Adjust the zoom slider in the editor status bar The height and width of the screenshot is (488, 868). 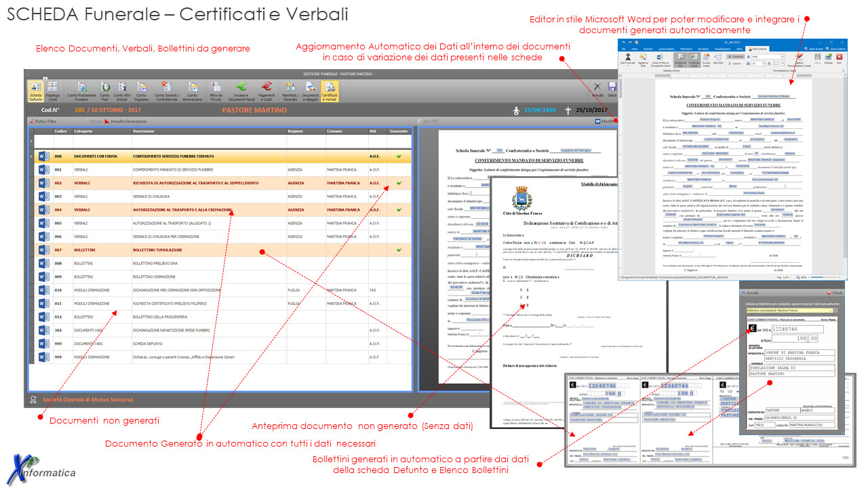(x=825, y=277)
